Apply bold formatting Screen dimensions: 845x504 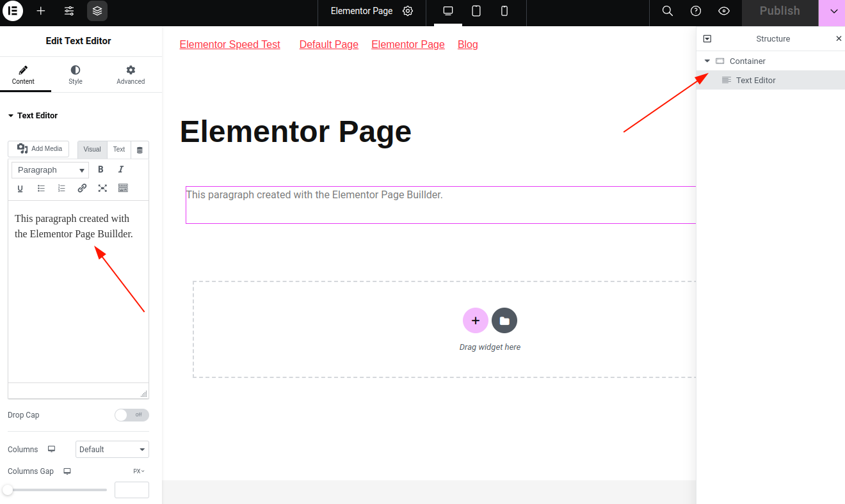[101, 169]
